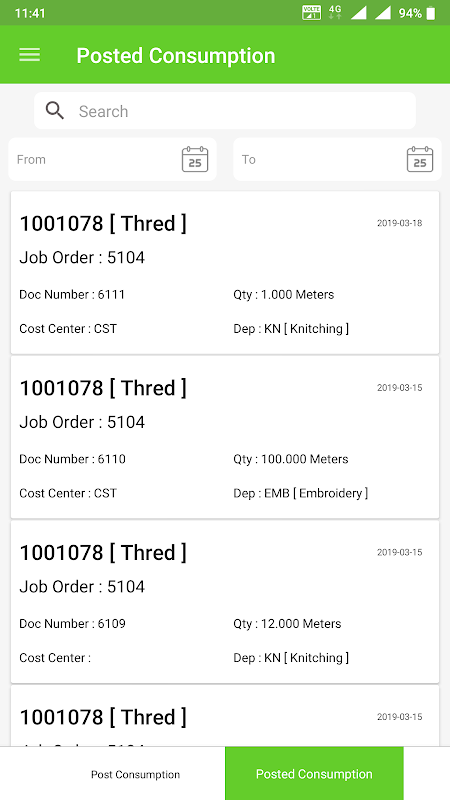Click inside the Search field
Screen dimensions: 450x800
click(225, 111)
